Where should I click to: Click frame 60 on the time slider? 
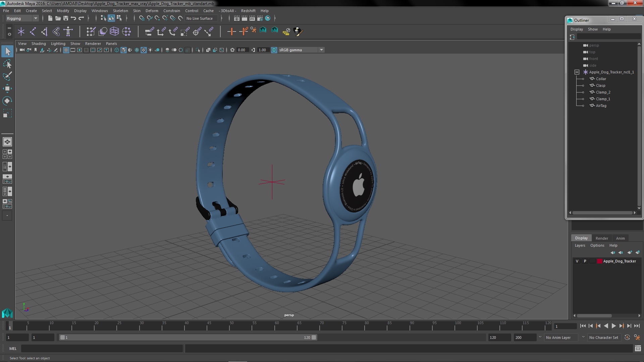click(277, 326)
